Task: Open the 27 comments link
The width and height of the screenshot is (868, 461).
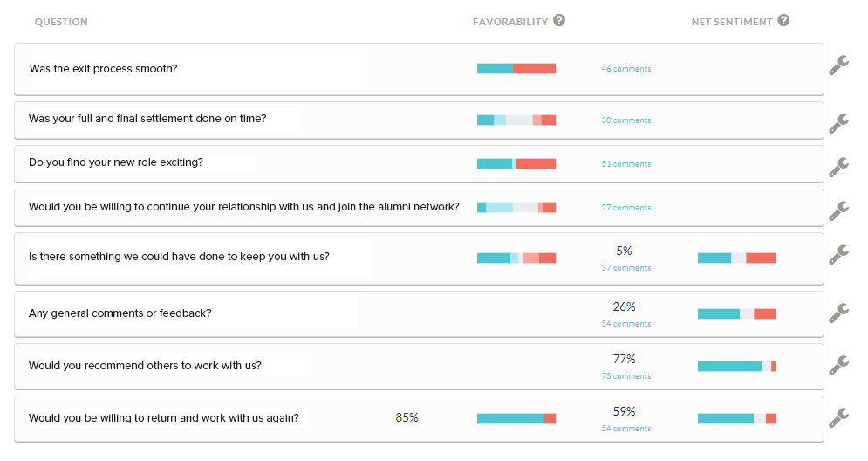Action: coord(625,208)
